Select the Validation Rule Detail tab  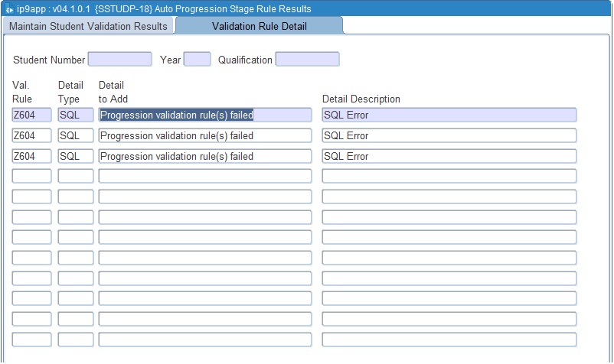point(259,26)
